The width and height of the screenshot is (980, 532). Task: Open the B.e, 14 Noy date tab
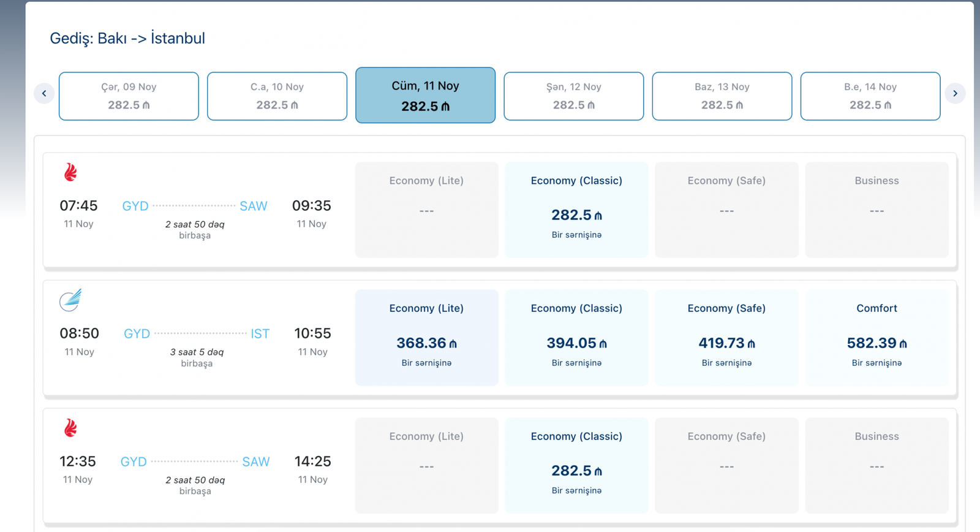870,96
